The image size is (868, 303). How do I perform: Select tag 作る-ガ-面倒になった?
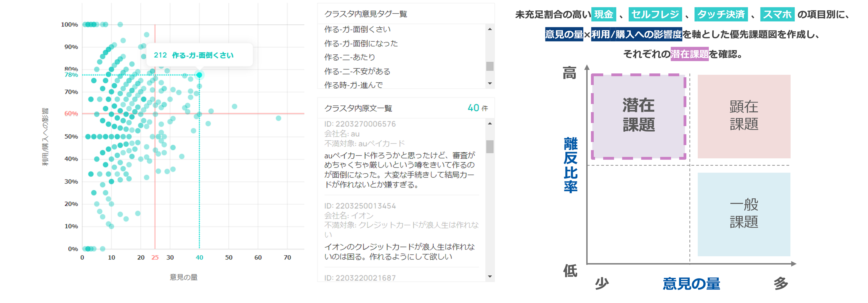[x=361, y=43]
